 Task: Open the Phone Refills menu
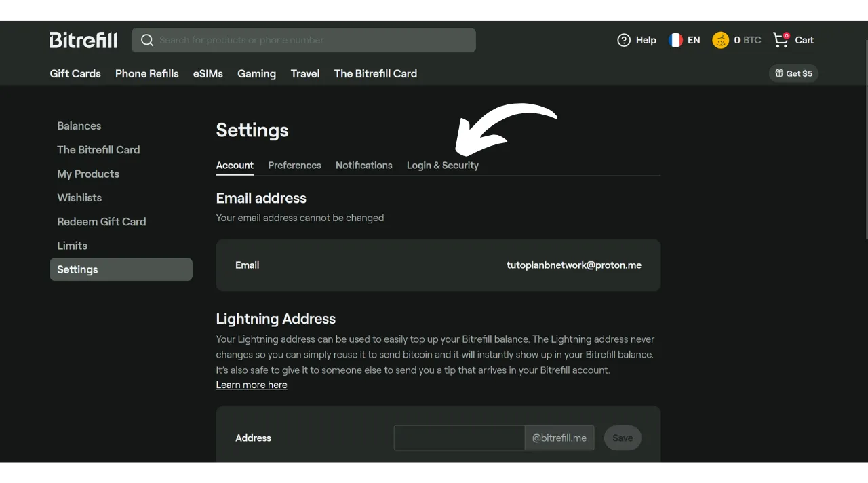point(147,73)
